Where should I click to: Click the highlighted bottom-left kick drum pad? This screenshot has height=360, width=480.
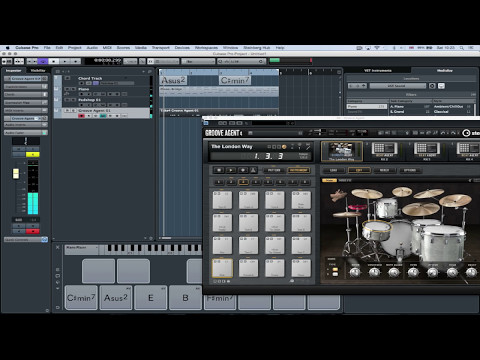click(222, 268)
